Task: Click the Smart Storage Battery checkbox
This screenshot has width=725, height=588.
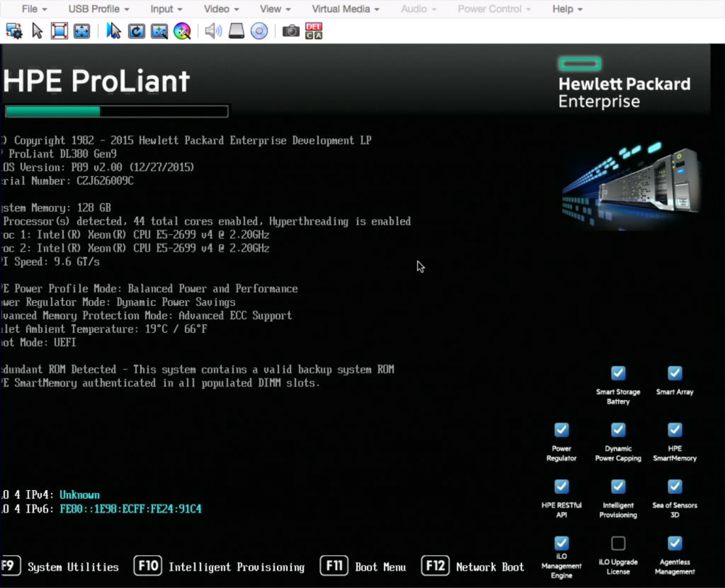Action: tap(618, 373)
